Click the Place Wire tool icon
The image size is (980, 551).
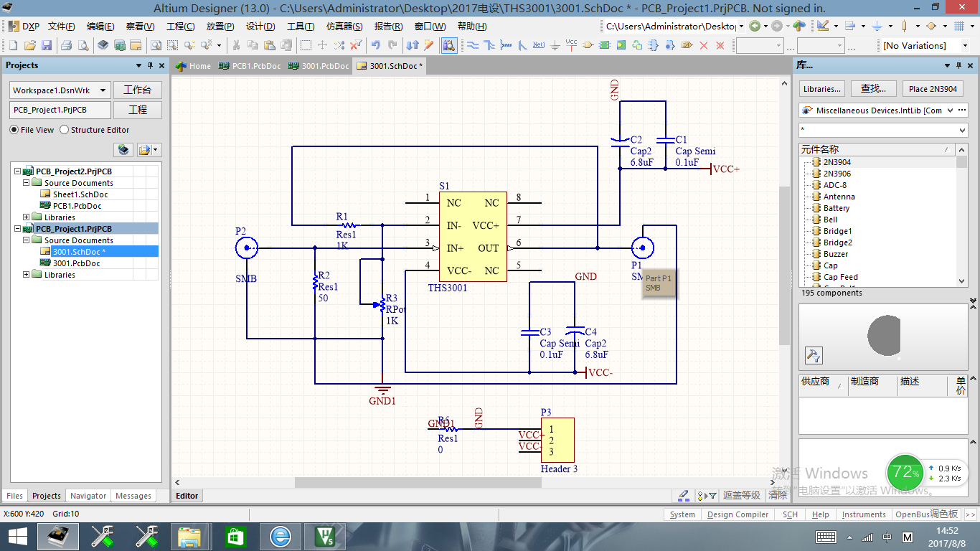(x=473, y=45)
